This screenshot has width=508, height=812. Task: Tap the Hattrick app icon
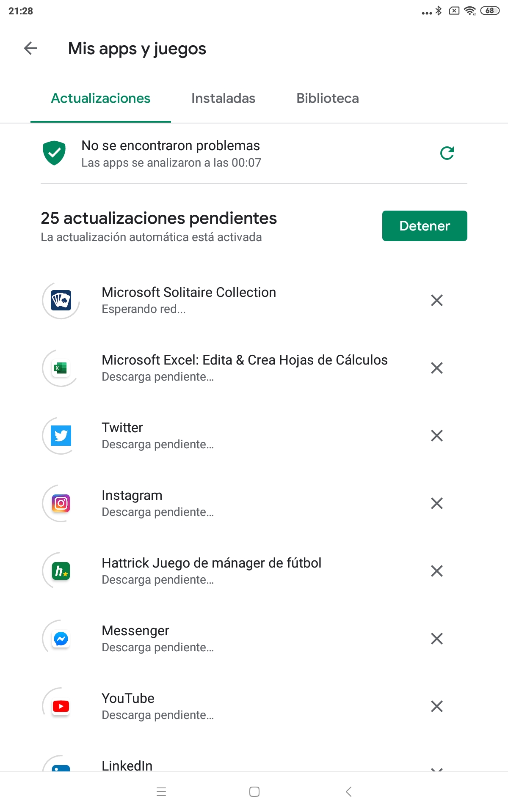(61, 571)
